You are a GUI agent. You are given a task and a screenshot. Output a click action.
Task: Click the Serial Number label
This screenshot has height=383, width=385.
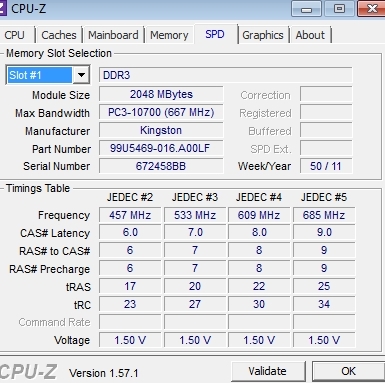pyautogui.click(x=57, y=166)
